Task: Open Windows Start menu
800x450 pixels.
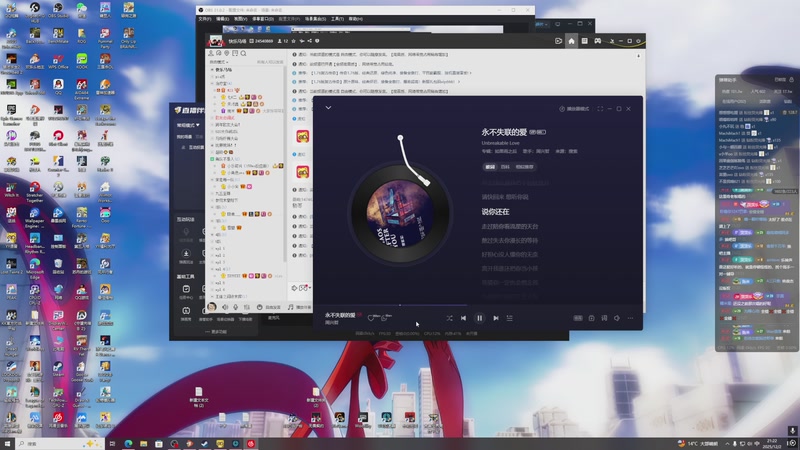Action: (7, 443)
